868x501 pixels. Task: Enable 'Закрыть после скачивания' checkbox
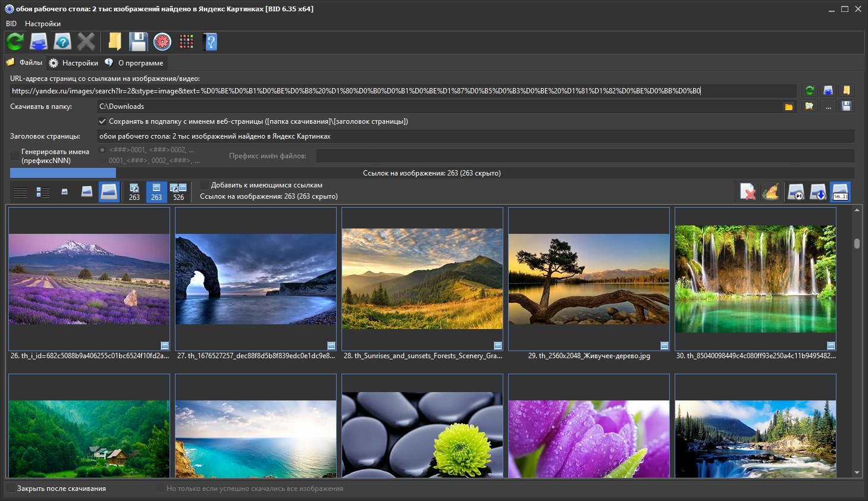[11, 489]
